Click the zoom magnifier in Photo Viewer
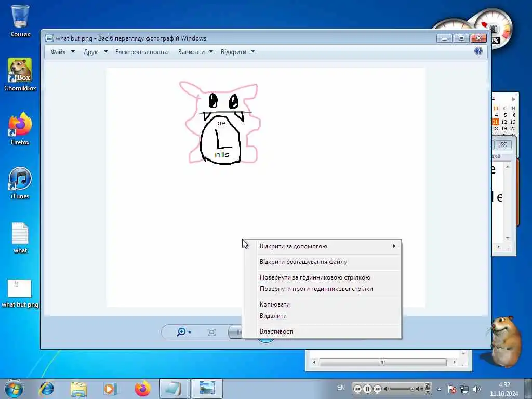The image size is (532, 399). tap(181, 332)
